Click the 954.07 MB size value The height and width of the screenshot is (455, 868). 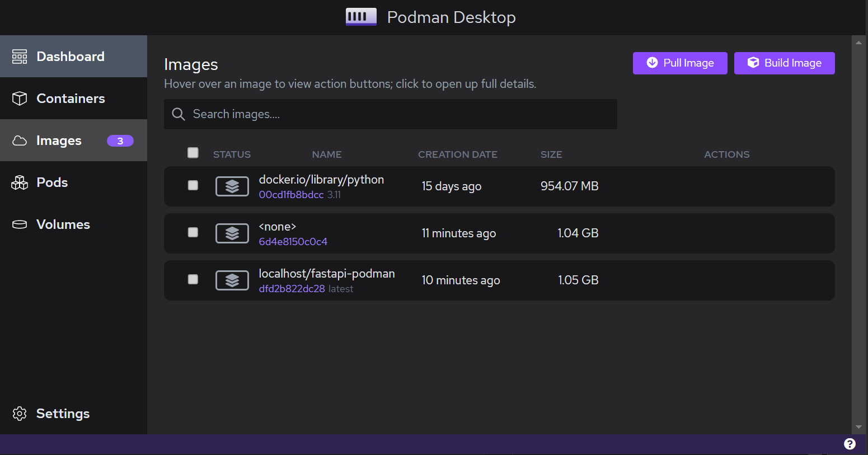point(570,186)
